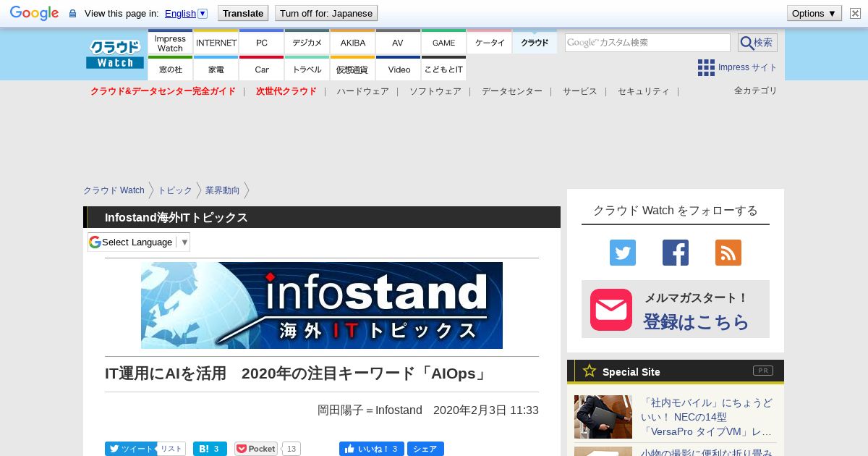The width and height of the screenshot is (868, 456).
Task: Click the lock icon in translate bar
Action: point(72,14)
